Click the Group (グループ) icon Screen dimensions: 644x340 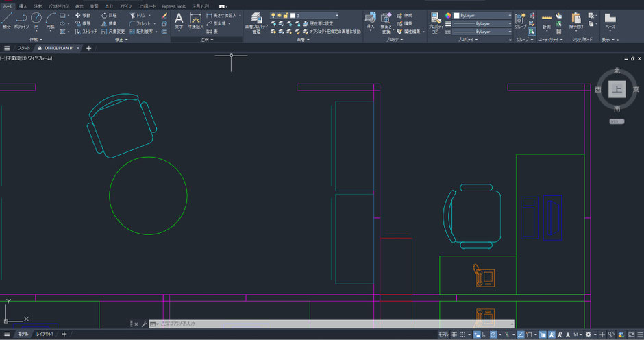pyautogui.click(x=521, y=21)
